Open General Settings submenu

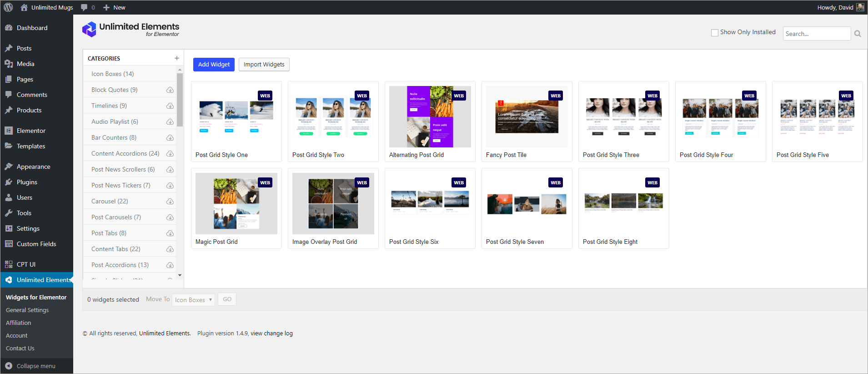pyautogui.click(x=27, y=310)
